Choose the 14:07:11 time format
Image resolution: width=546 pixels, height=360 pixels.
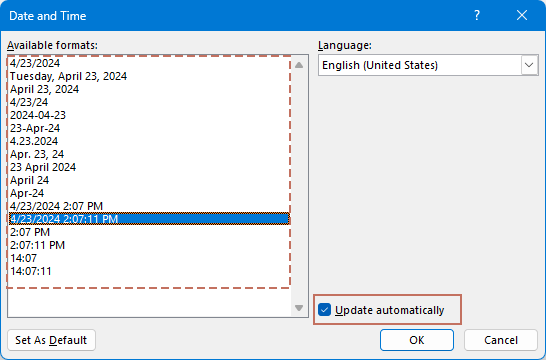31,271
